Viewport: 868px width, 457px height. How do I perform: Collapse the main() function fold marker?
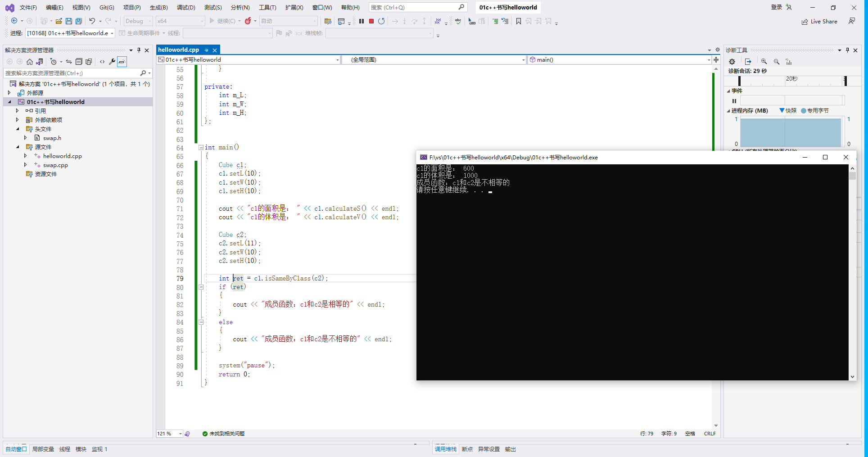point(201,147)
